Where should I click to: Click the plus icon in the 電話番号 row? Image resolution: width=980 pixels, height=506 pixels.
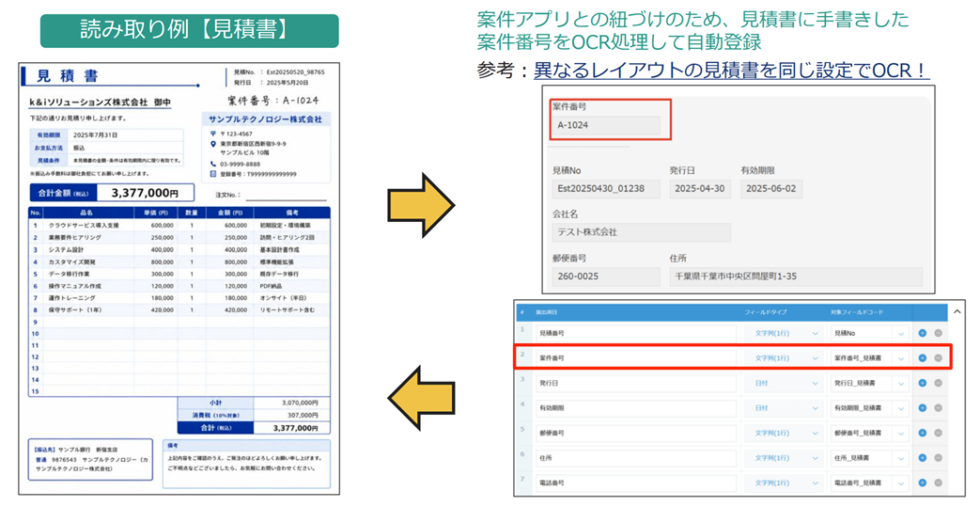922,482
